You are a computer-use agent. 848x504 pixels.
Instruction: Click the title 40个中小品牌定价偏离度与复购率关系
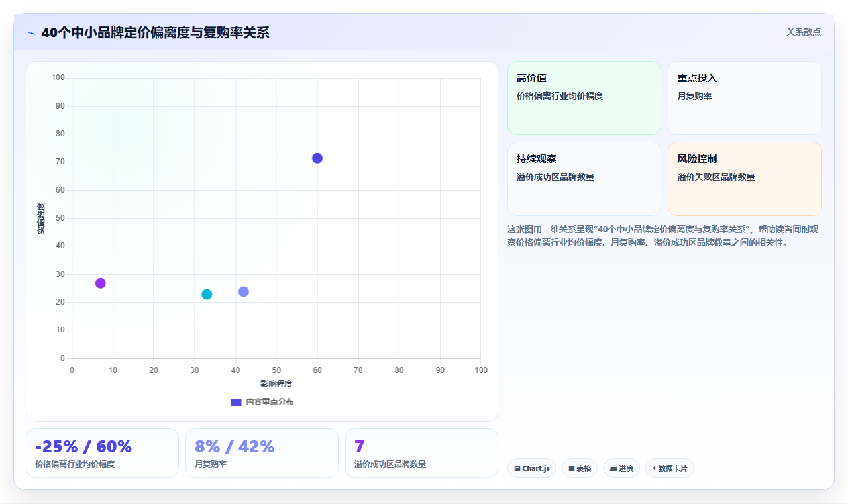(155, 33)
